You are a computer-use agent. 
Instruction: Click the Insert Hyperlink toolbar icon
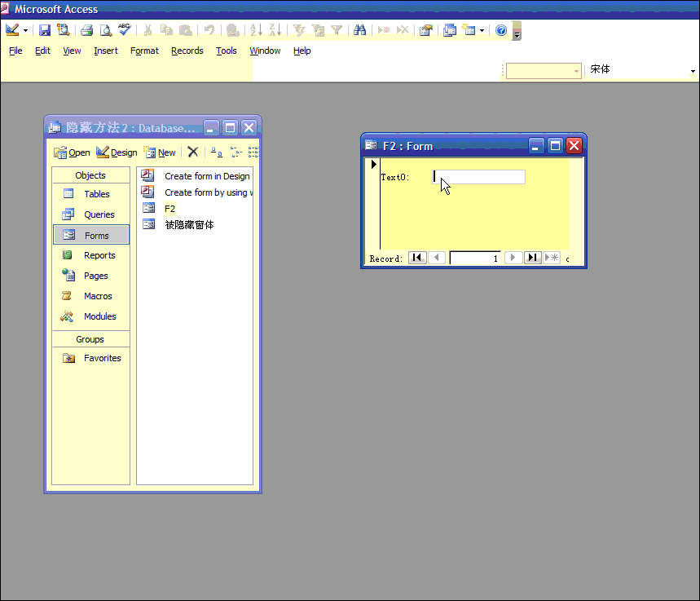pos(233,30)
